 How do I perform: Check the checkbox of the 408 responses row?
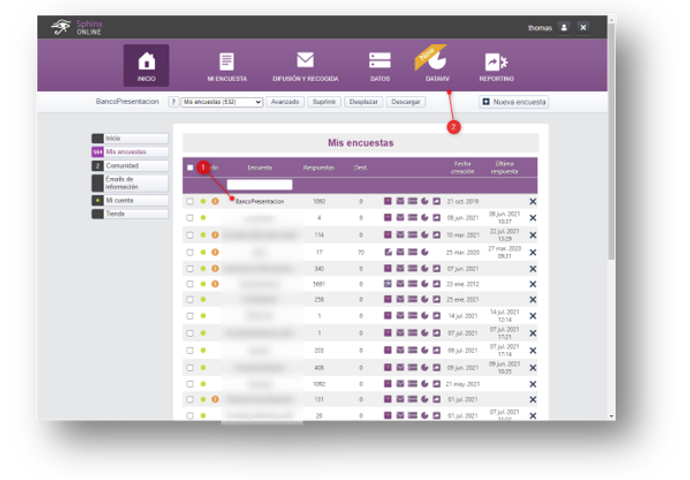190,367
